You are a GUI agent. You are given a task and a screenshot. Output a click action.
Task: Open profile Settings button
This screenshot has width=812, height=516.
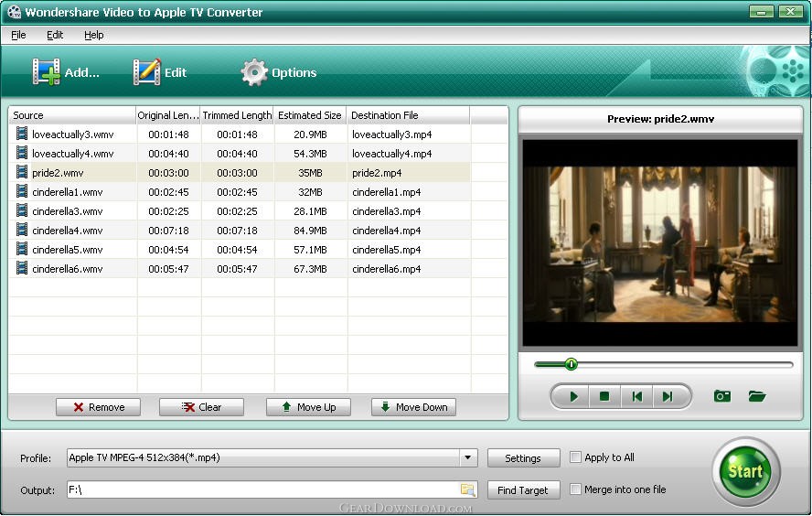coord(523,458)
